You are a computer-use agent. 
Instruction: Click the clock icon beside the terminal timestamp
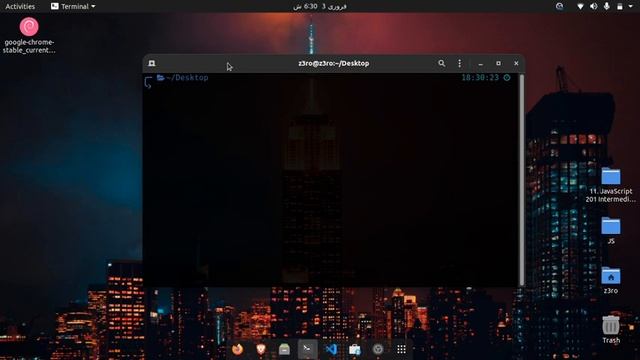pos(507,78)
